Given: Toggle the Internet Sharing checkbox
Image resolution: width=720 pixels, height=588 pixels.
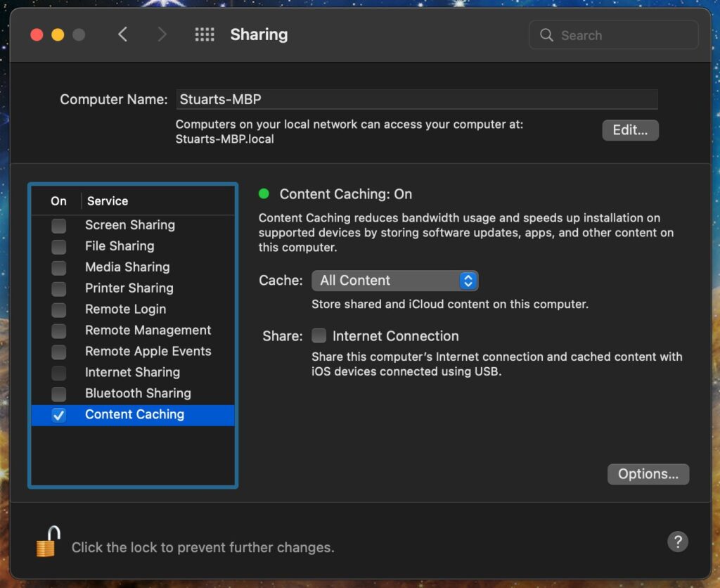Looking at the screenshot, I should (x=59, y=373).
